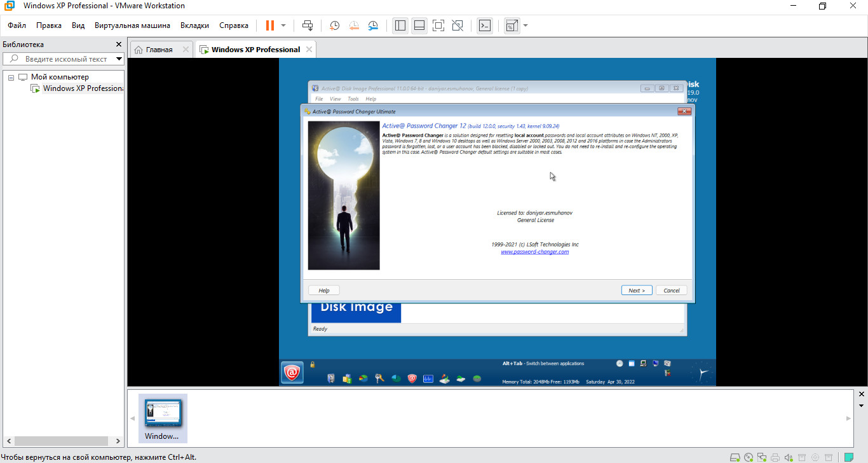Open the Вкладки menu
Screen dimensions: 868x463
(194, 25)
